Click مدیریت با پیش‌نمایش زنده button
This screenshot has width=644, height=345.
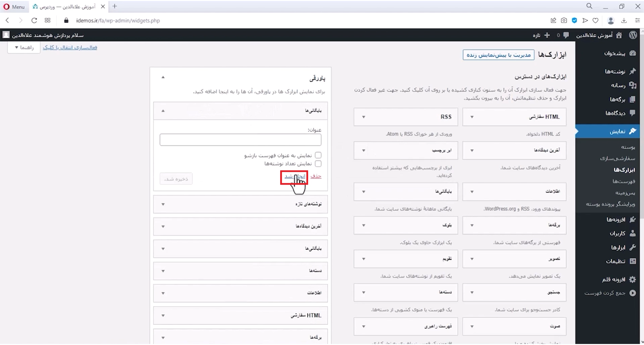(498, 55)
